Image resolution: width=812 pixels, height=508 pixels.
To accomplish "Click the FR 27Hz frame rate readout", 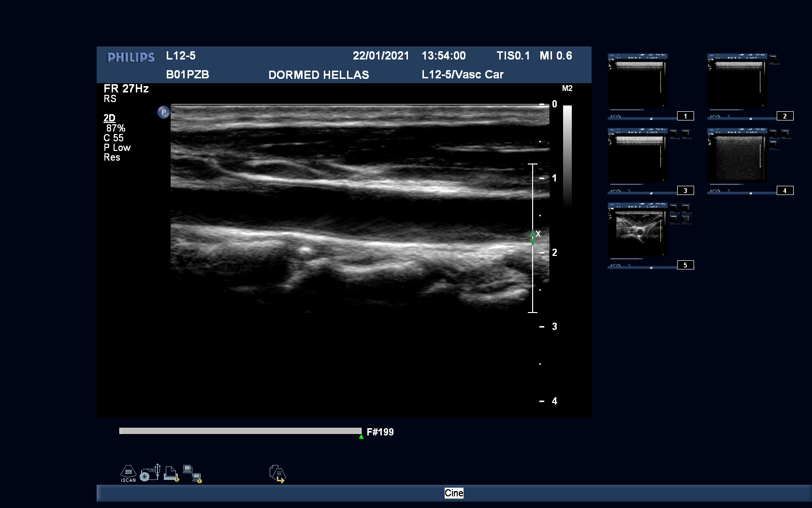I will coord(126,89).
